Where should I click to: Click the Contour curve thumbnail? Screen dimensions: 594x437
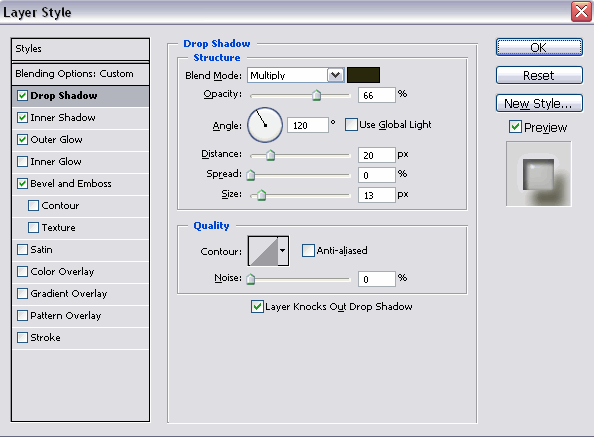pyautogui.click(x=263, y=250)
